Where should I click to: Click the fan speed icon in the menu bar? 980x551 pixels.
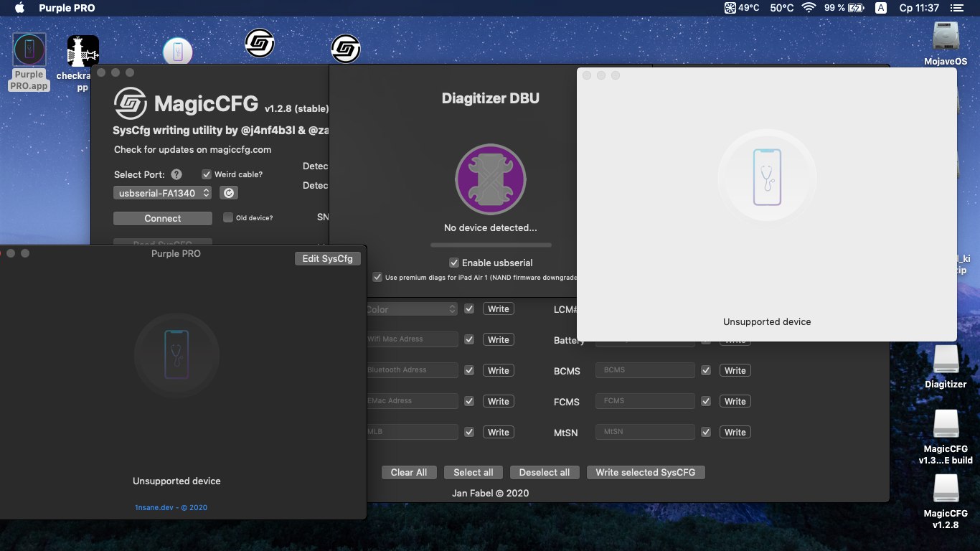coord(730,8)
